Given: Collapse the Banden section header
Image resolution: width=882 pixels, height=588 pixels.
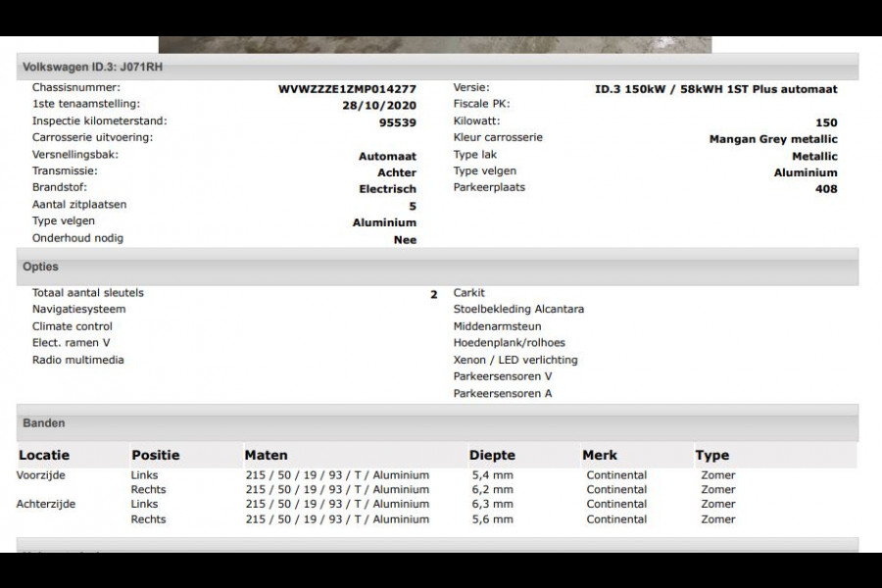Looking at the screenshot, I should click(x=43, y=422).
